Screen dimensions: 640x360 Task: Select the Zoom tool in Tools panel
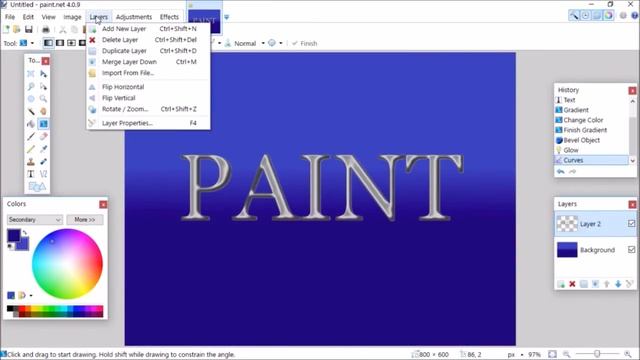click(43, 99)
